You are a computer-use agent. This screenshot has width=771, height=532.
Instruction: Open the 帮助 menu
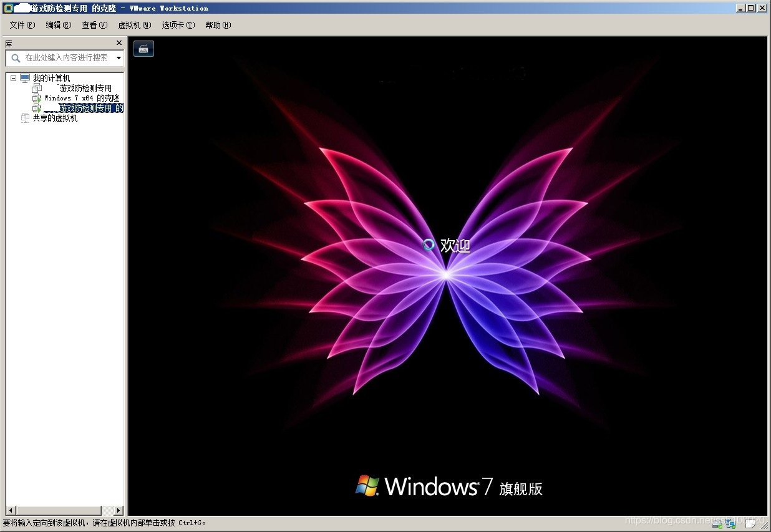tap(218, 25)
